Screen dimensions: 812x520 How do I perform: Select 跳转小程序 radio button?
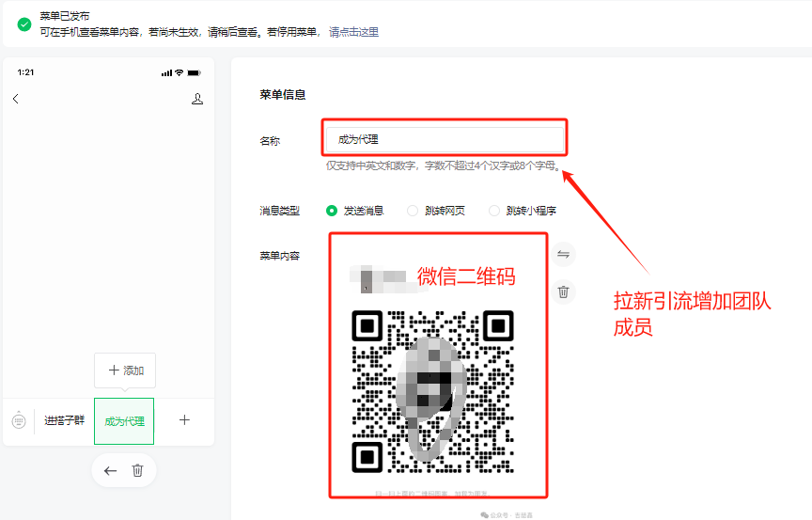(x=494, y=211)
